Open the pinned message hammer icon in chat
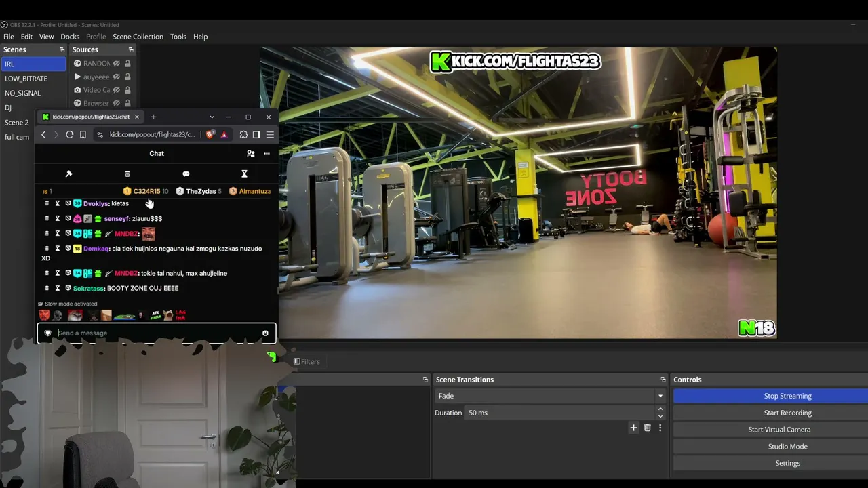This screenshot has height=488, width=868. pos(68,174)
